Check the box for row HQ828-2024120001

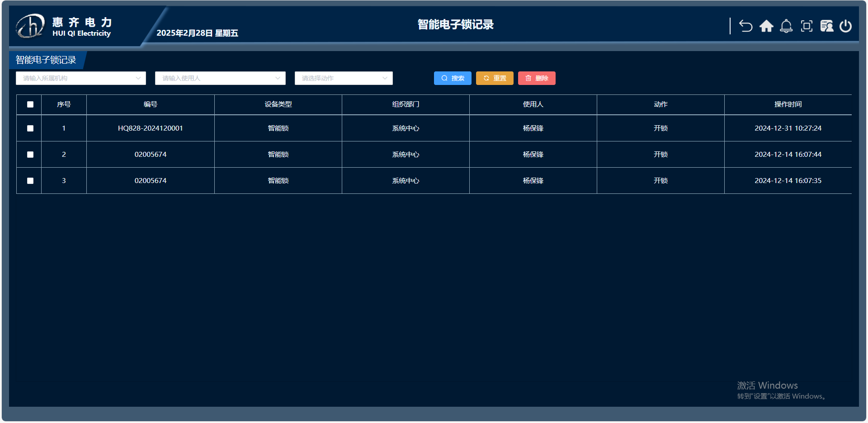[x=30, y=128]
